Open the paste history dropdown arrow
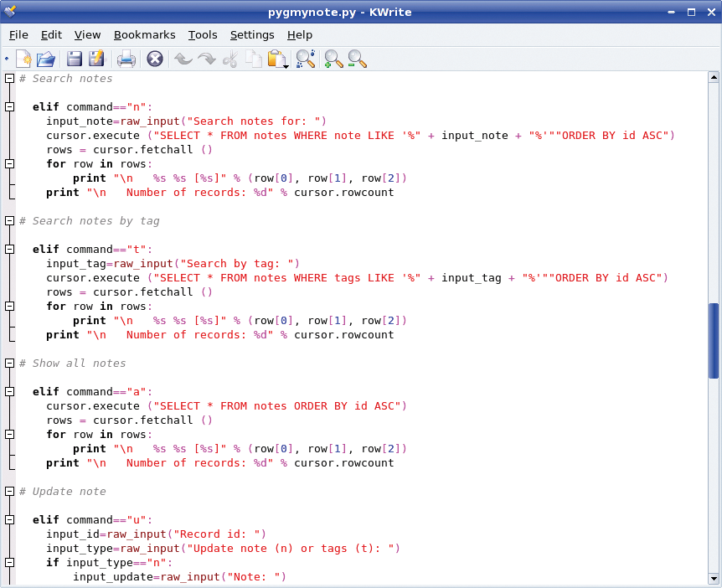722x588 pixels. click(x=286, y=67)
